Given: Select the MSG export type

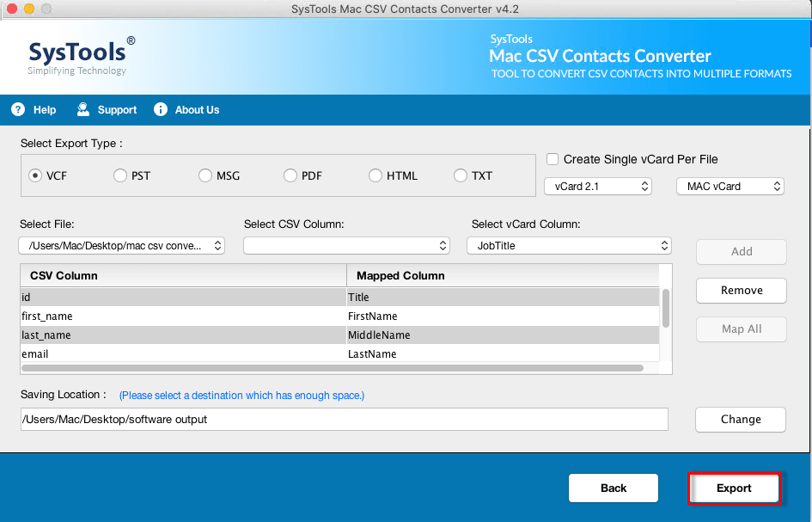Looking at the screenshot, I should [x=205, y=175].
